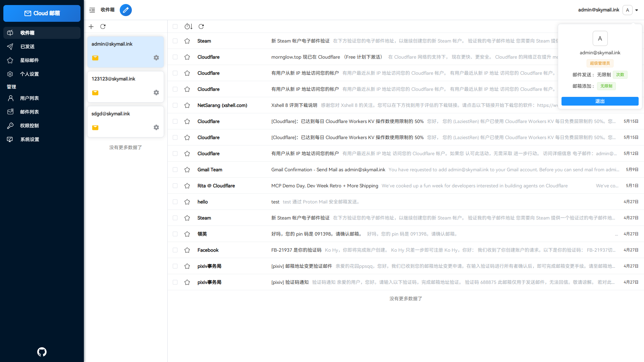Viewport: 644px width, 362px height.
Task: Check the first Steam email checkbox
Action: [175, 41]
